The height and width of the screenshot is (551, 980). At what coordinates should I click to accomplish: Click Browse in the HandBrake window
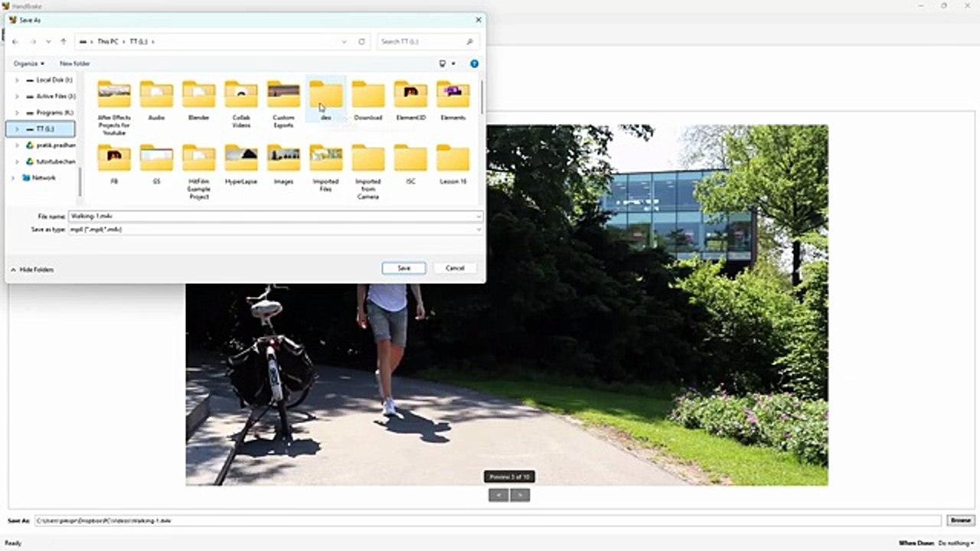pos(960,520)
